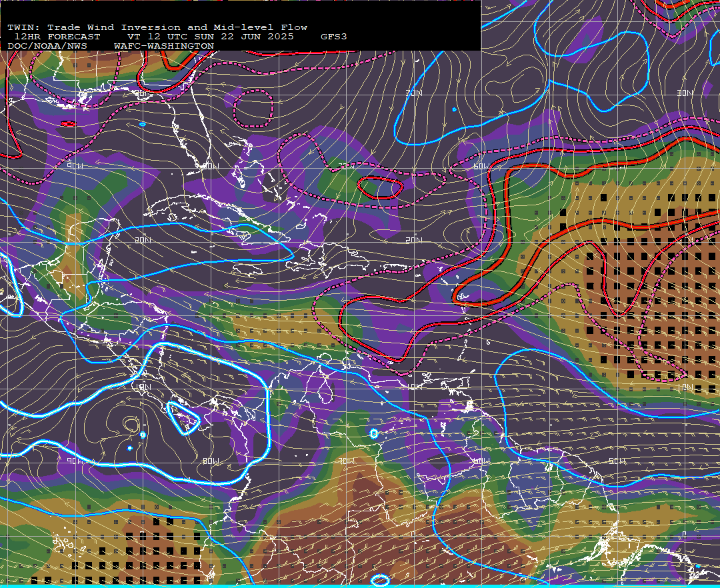720x588 pixels.
Task: Click the 'GFS3' model label
Action: [334, 37]
